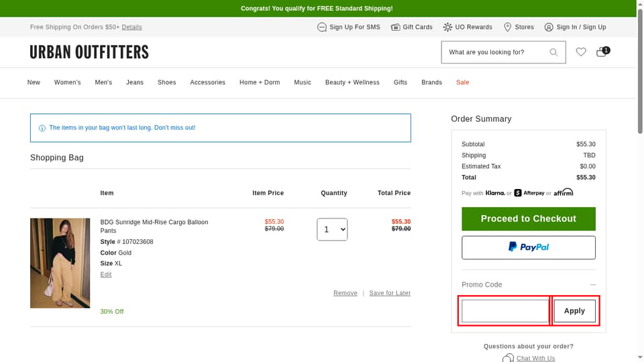Open the Accessories menu
Viewport: 644px width, 362px height.
[208, 82]
